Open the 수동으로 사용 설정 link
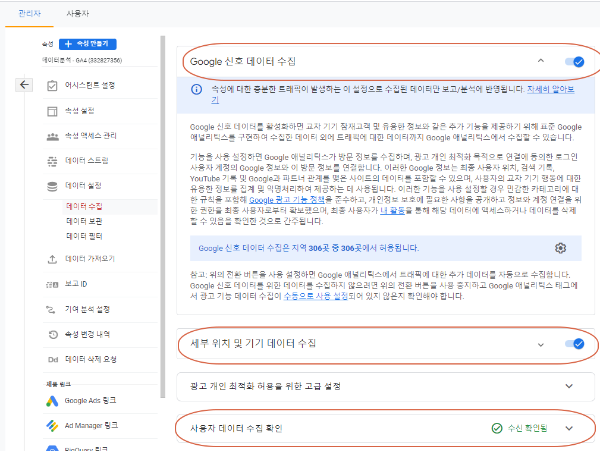The width and height of the screenshot is (600, 451). tap(316, 296)
